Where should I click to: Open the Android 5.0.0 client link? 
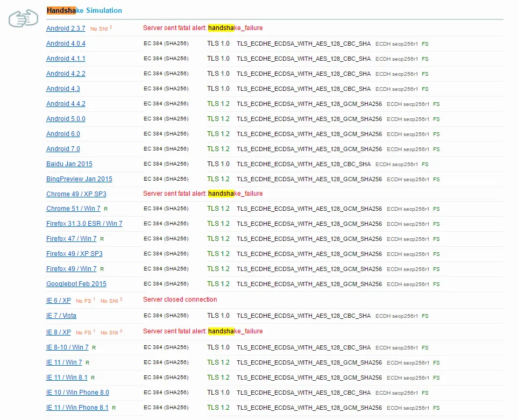point(66,119)
